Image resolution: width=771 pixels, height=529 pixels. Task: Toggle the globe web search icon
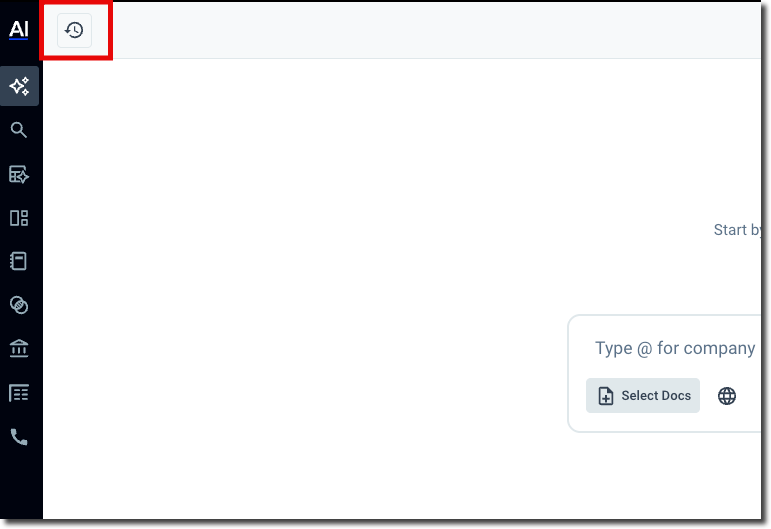pyautogui.click(x=727, y=396)
